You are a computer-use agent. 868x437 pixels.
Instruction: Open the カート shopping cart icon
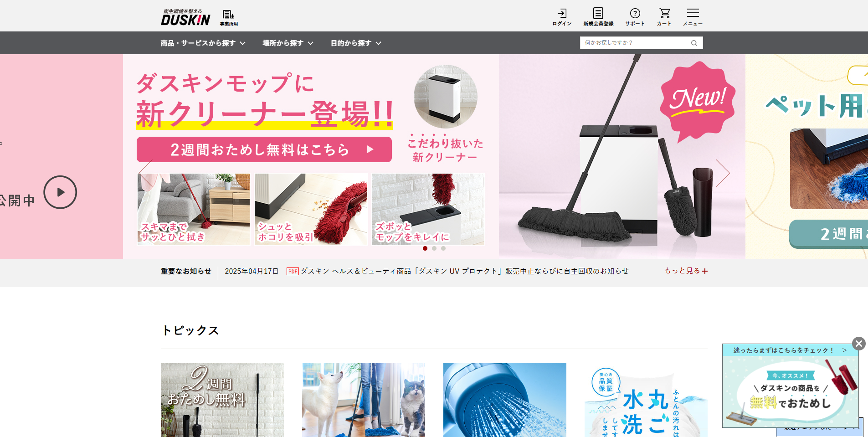tap(664, 17)
